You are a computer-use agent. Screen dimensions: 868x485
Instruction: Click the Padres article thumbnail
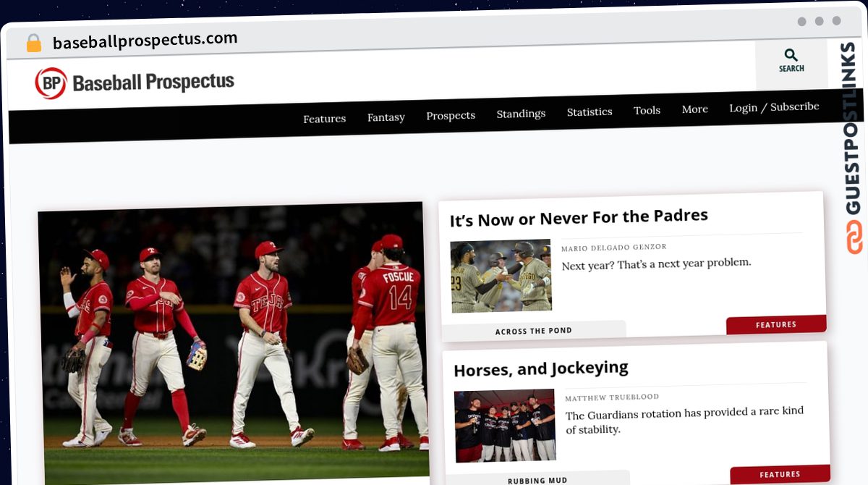pyautogui.click(x=501, y=277)
